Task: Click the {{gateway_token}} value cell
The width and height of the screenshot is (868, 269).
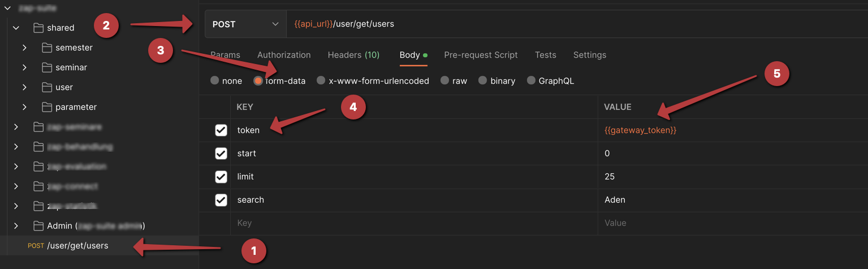Action: tap(733, 130)
